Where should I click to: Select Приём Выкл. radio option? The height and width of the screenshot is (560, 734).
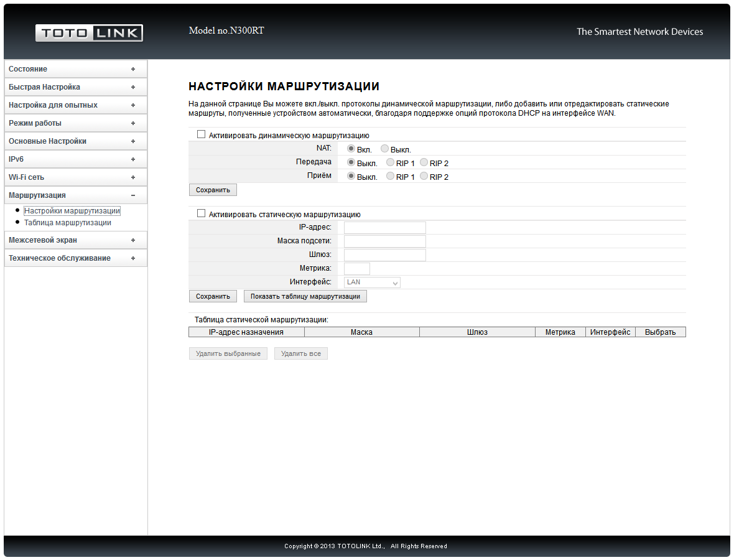click(351, 176)
